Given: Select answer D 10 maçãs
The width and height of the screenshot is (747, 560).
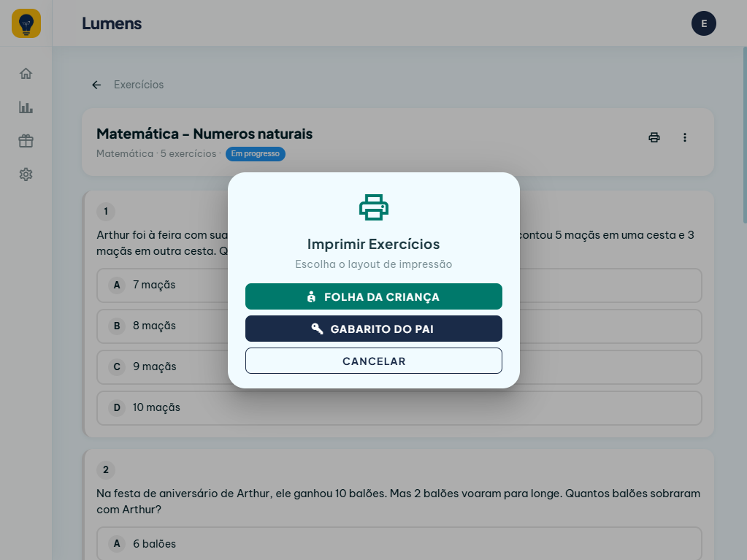Looking at the screenshot, I should 399,408.
